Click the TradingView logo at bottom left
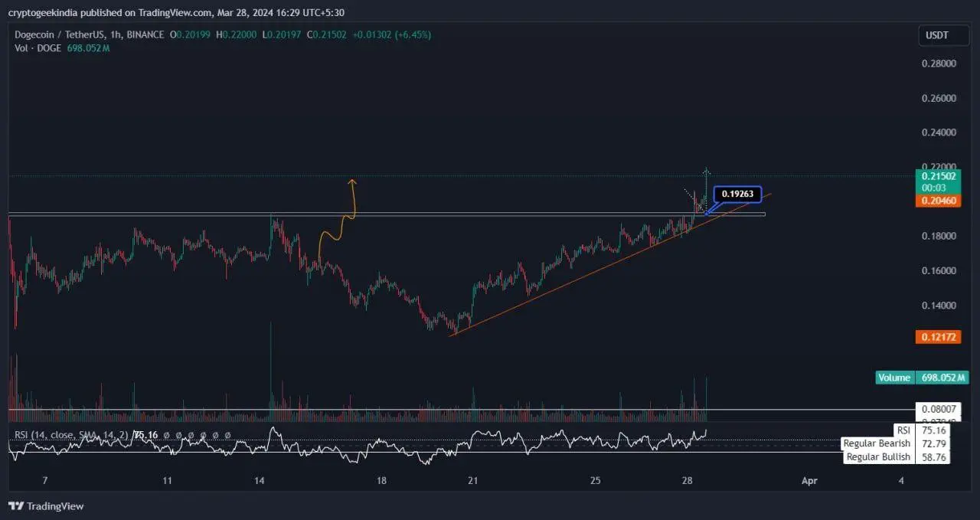 [46, 506]
